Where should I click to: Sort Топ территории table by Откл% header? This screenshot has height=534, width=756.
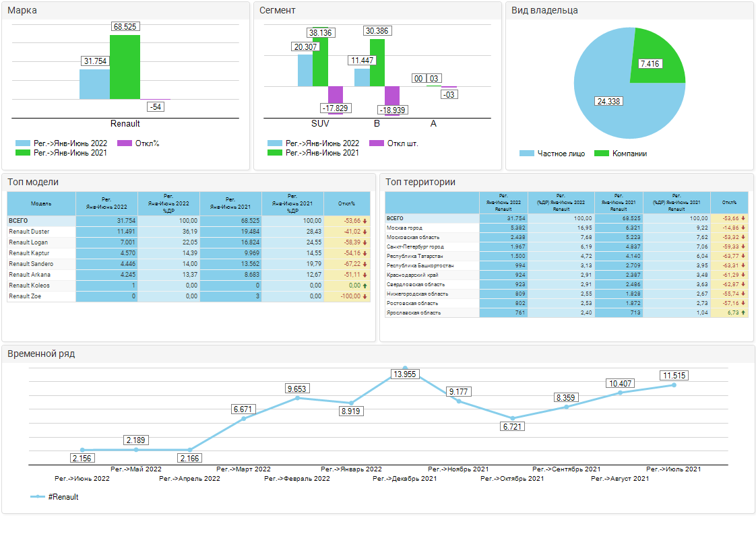click(728, 202)
